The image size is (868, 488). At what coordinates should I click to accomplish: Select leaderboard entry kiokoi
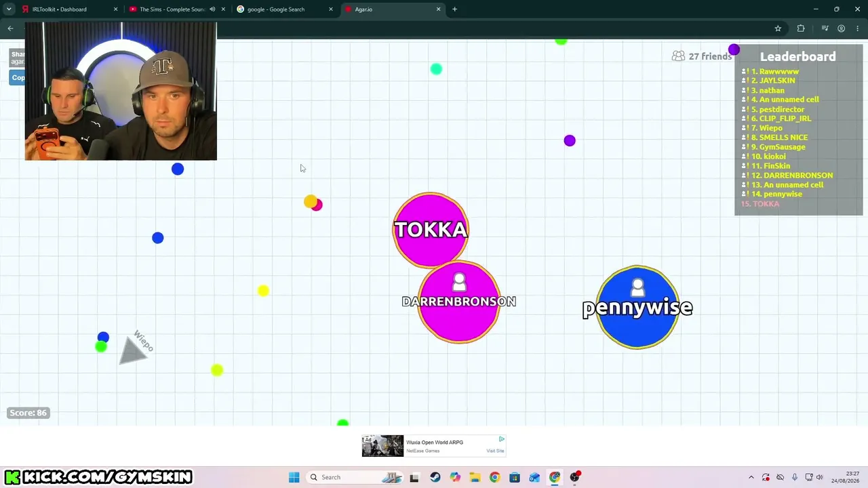point(764,157)
